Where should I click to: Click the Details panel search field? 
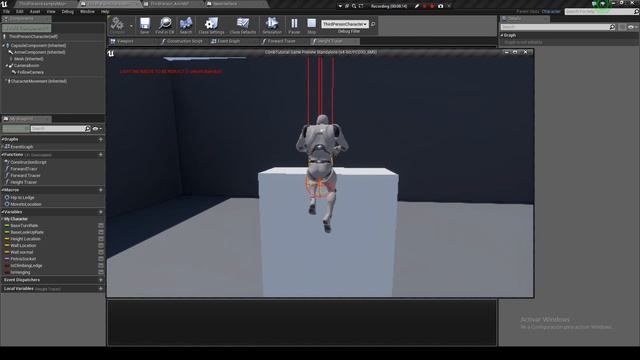558,27
